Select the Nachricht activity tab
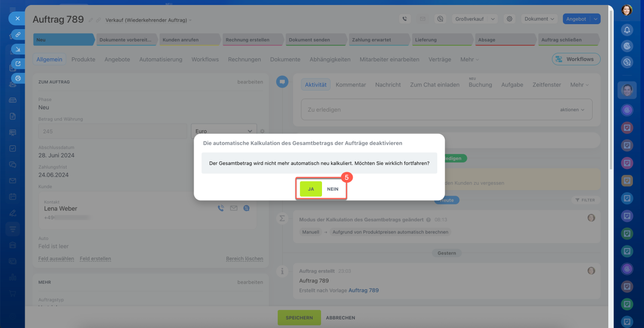Screen dimensions: 644x328 click(388, 85)
